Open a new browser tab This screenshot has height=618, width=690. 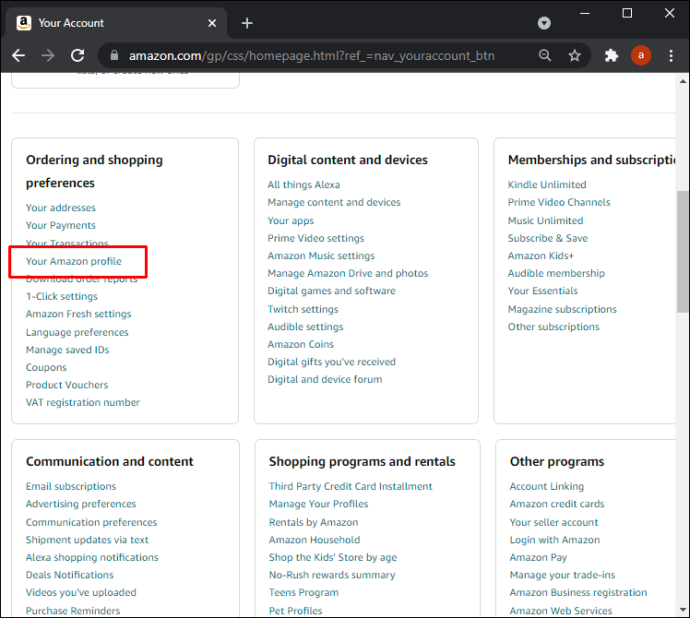(247, 23)
